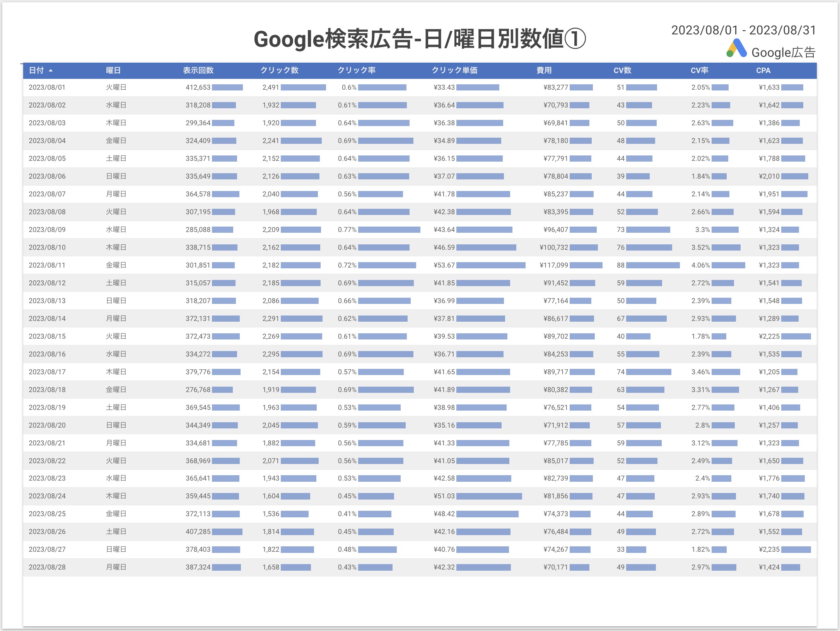This screenshot has width=840, height=631.
Task: Select date cell 2023/08/05
Action: pos(47,159)
